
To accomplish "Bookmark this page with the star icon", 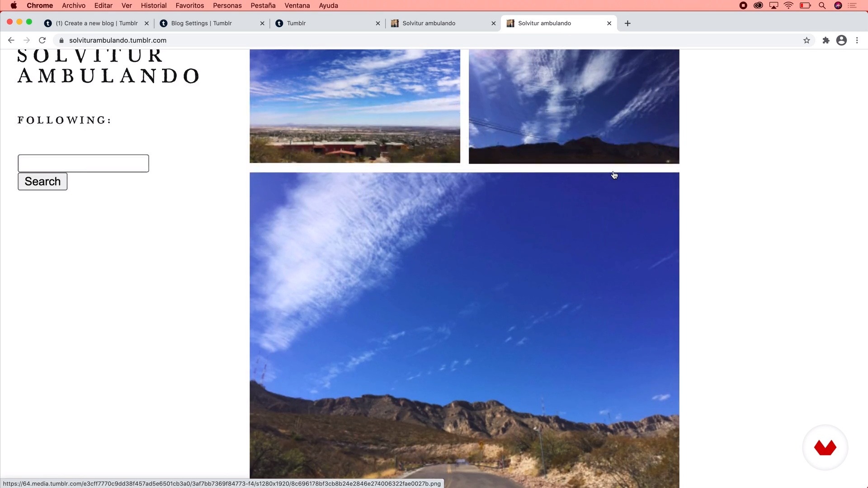I will click(807, 40).
